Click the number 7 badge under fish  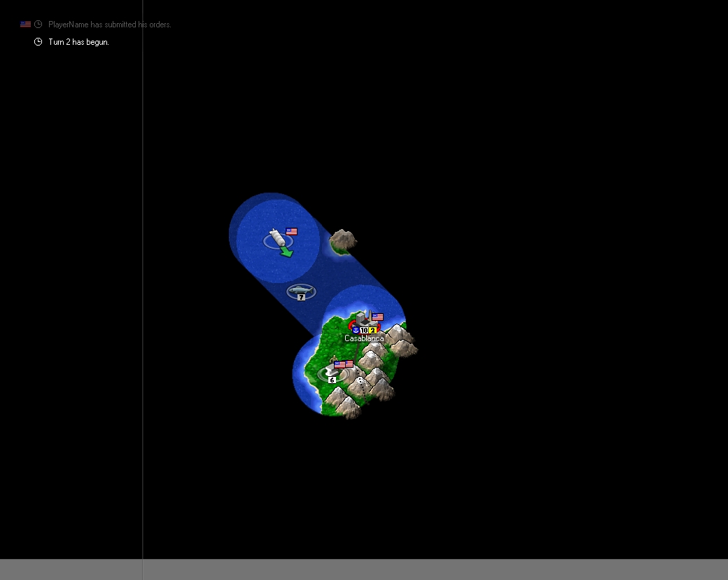tap(301, 298)
